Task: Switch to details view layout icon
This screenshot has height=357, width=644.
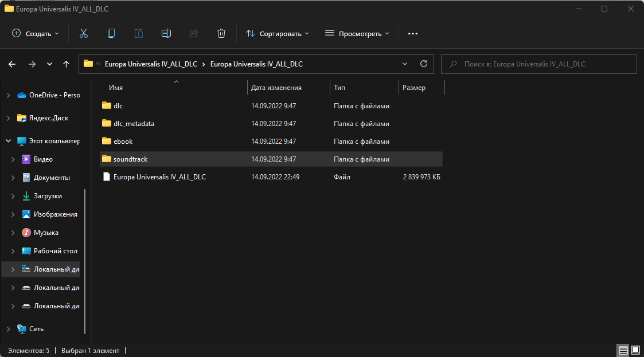Action: [x=623, y=351]
